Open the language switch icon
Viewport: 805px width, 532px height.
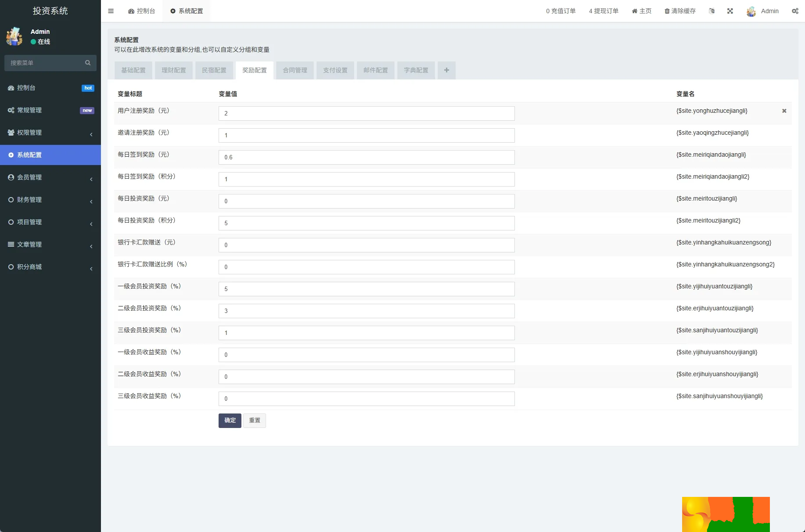tap(712, 11)
